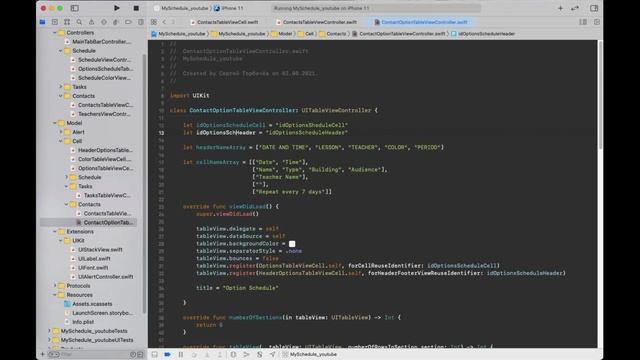Expand the Tasks group under Controllers
The image size is (640, 360).
pos(61,87)
